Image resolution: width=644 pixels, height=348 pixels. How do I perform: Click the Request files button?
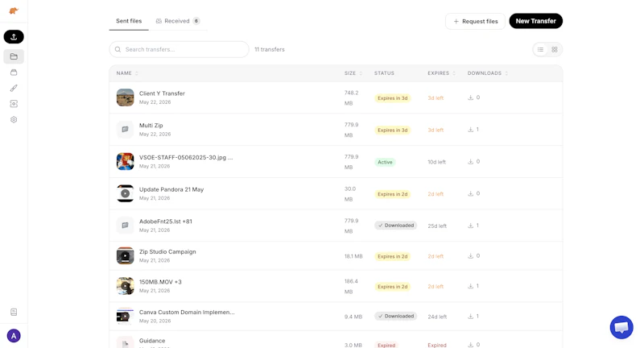tap(475, 21)
